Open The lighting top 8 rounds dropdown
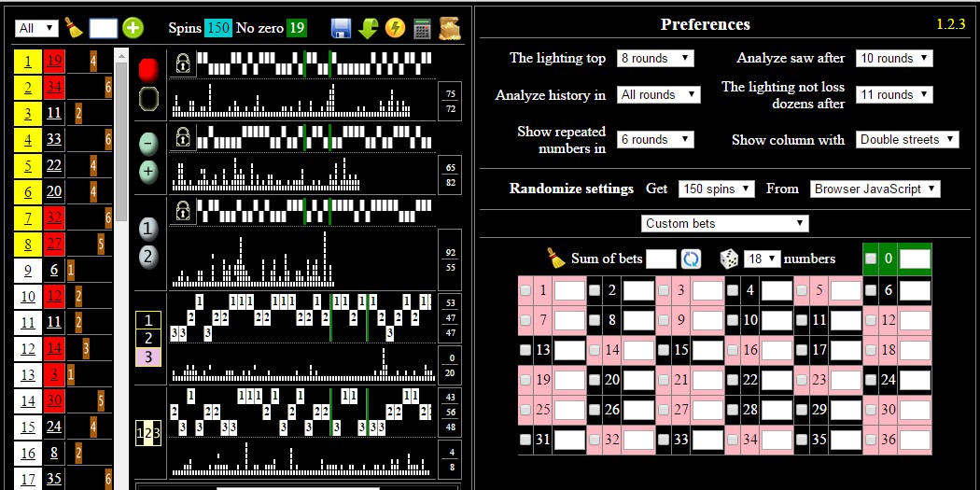980x490 pixels. [655, 58]
